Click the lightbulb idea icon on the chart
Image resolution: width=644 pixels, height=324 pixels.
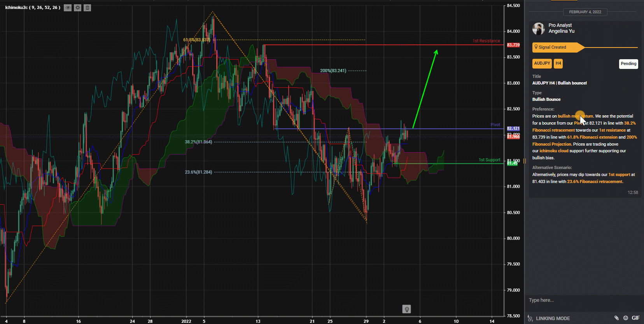[x=407, y=309]
